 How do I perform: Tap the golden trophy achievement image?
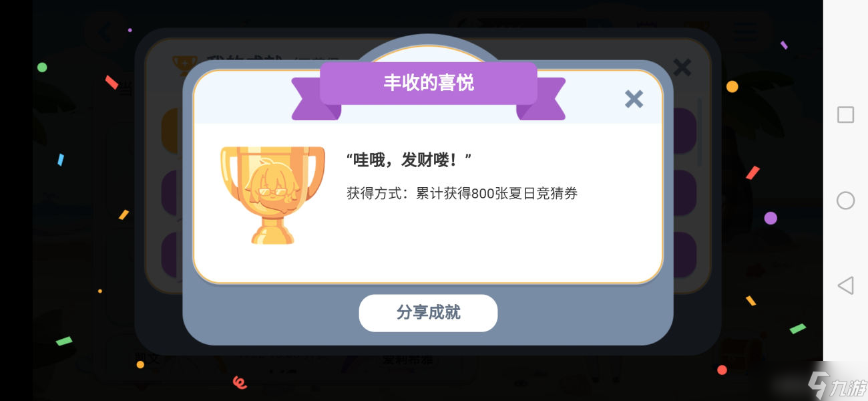click(272, 195)
